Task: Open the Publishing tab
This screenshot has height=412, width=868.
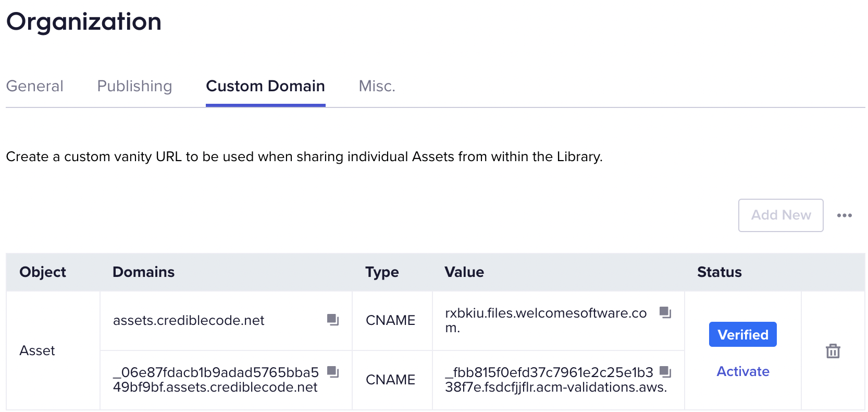Action: coord(134,86)
